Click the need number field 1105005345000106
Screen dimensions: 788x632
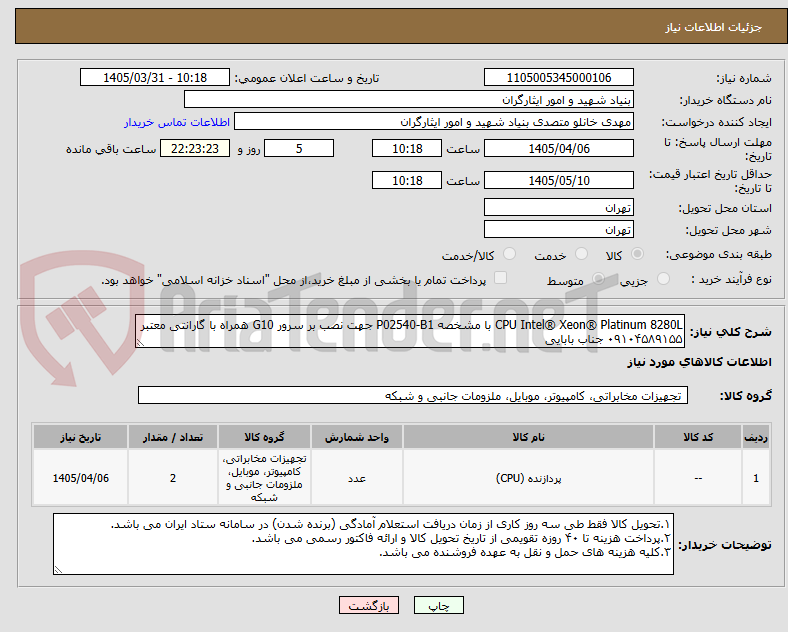(559, 78)
